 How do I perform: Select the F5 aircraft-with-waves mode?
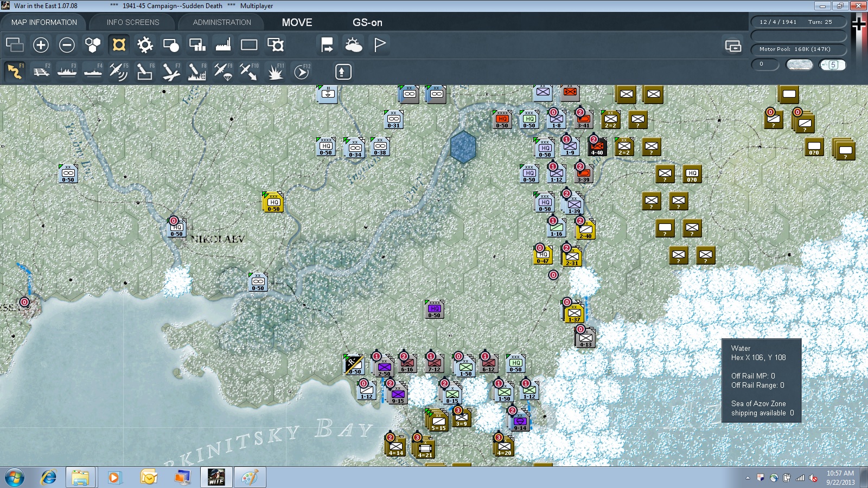click(x=119, y=72)
